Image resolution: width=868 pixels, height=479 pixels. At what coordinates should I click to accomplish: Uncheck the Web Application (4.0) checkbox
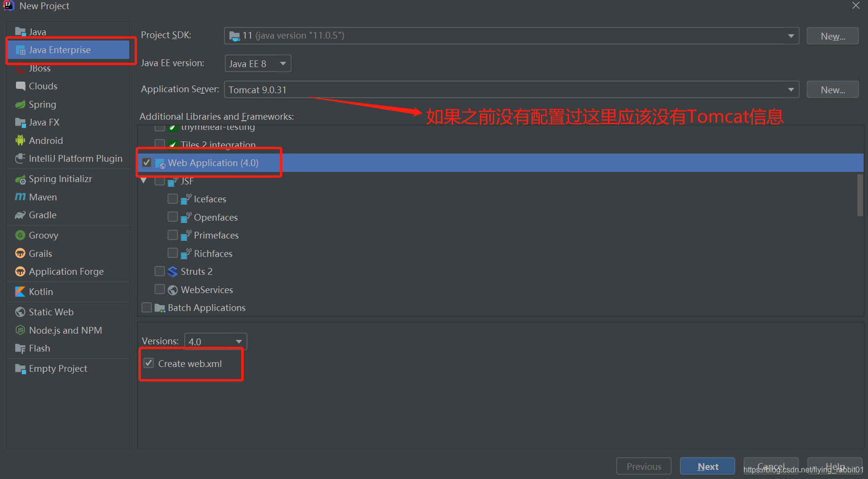147,163
